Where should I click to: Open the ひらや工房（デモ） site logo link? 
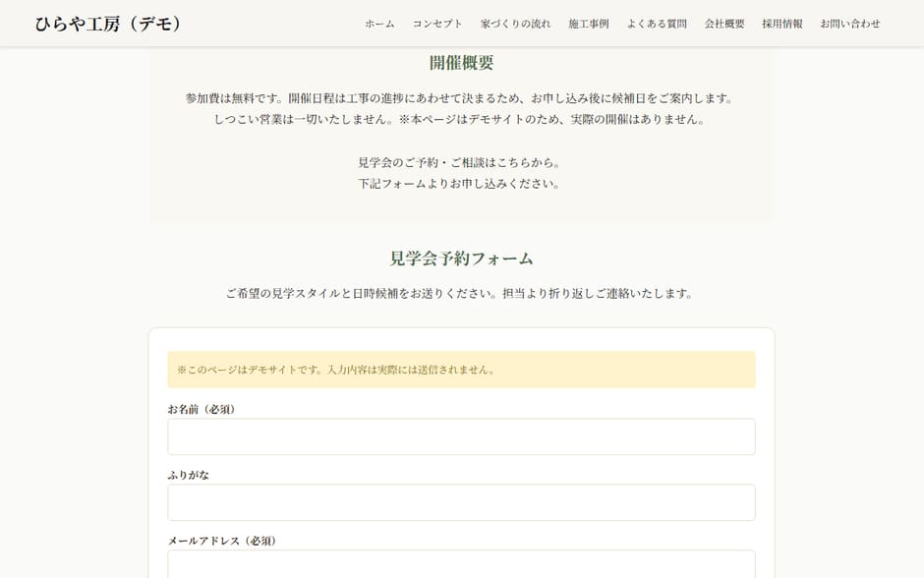(x=108, y=24)
